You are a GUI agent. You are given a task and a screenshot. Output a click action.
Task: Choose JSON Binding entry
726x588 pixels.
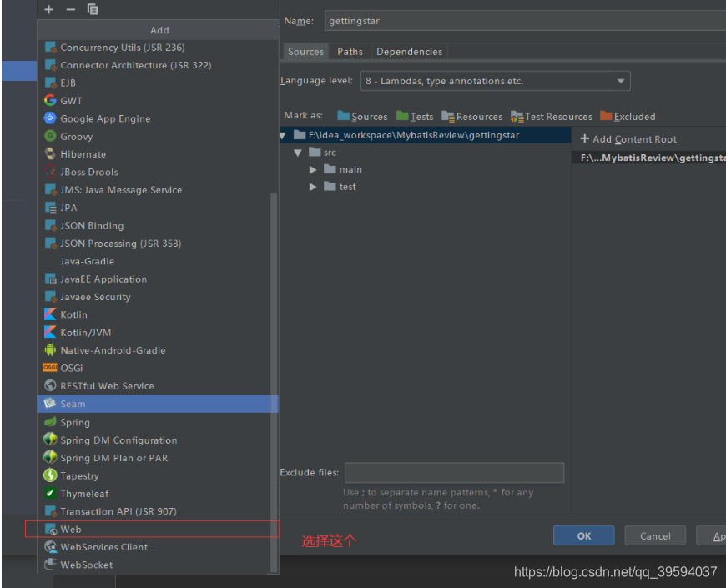pos(158,225)
